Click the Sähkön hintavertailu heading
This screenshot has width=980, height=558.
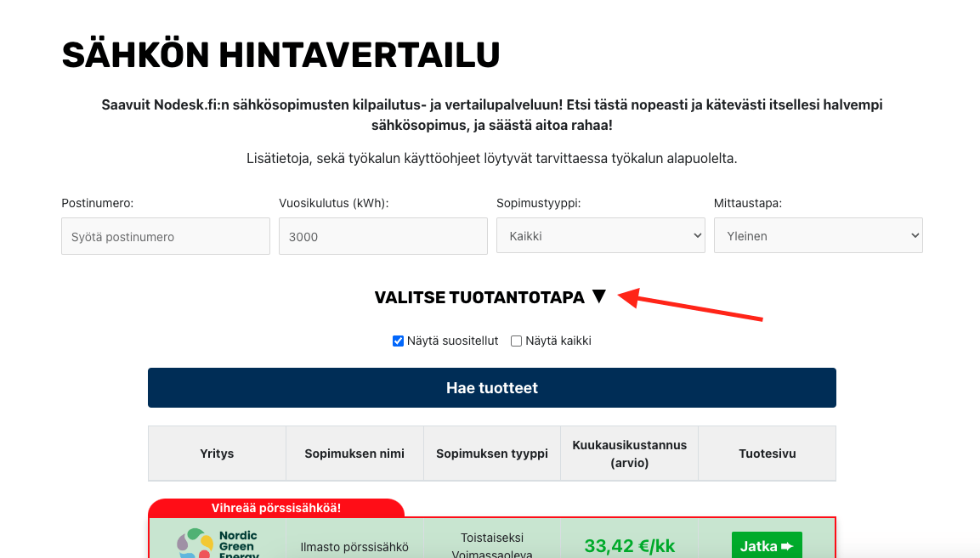pyautogui.click(x=280, y=55)
